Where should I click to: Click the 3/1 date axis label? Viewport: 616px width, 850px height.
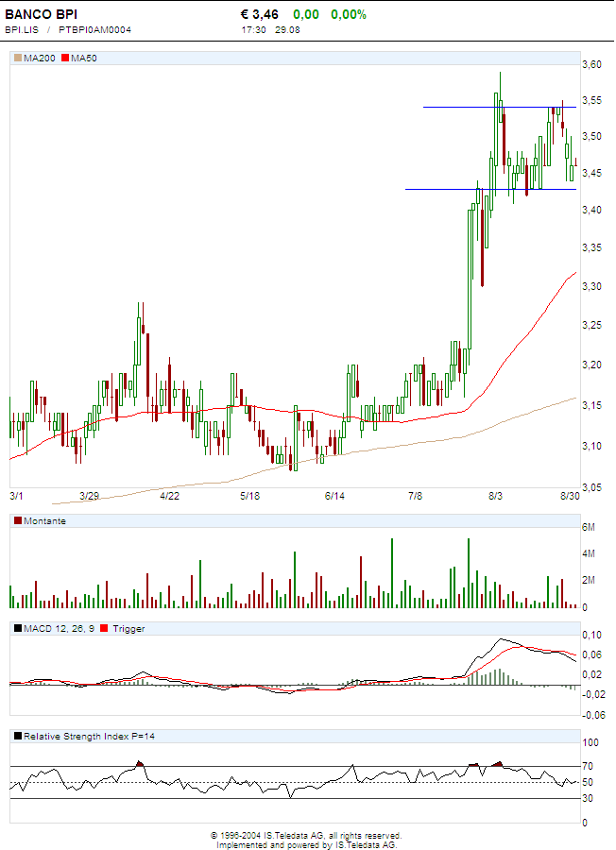[16, 496]
